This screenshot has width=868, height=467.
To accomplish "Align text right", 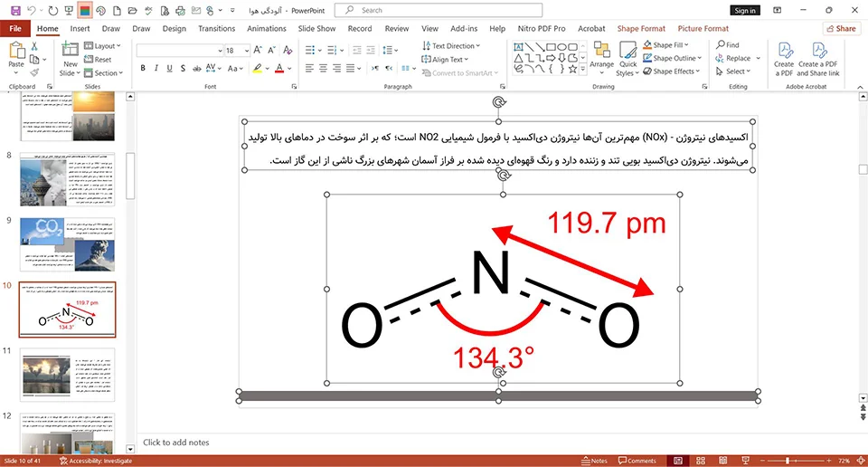I will (336, 68).
